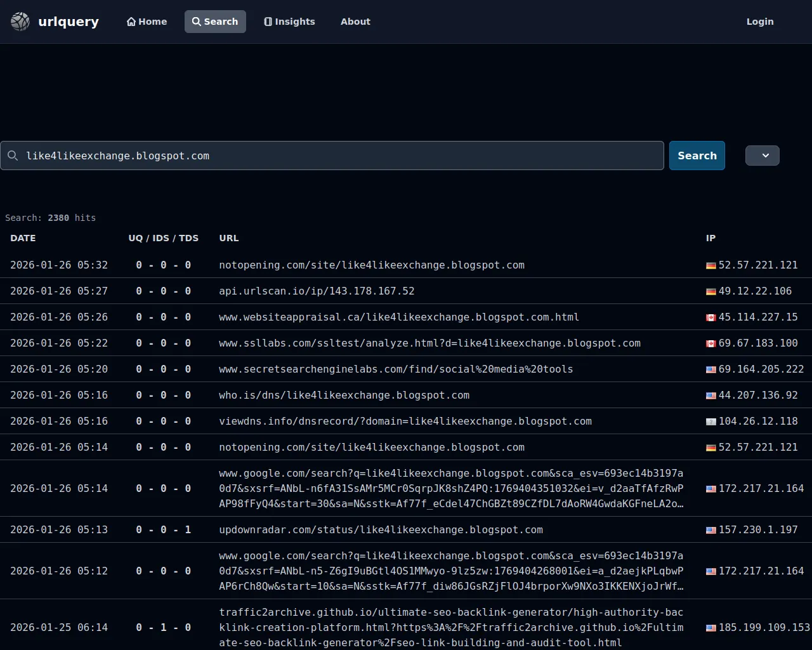Open the Insights navigation tab
The image size is (812, 650).
click(x=289, y=22)
